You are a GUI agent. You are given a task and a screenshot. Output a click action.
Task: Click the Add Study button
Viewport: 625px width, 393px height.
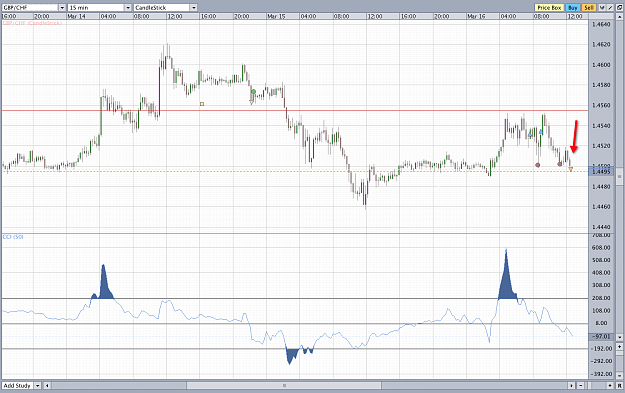point(17,385)
